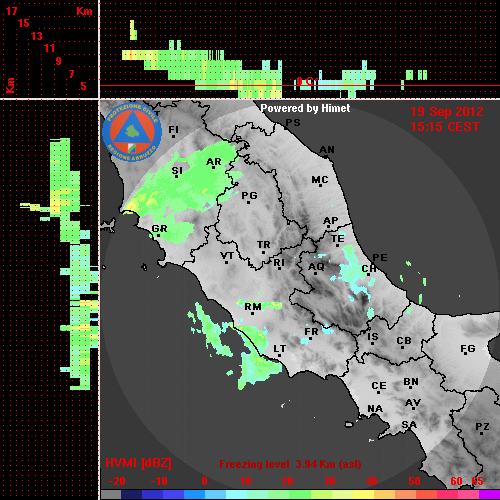Click the 'GR' city label on map
Viewport: 500px width, 500px height.
159,229
